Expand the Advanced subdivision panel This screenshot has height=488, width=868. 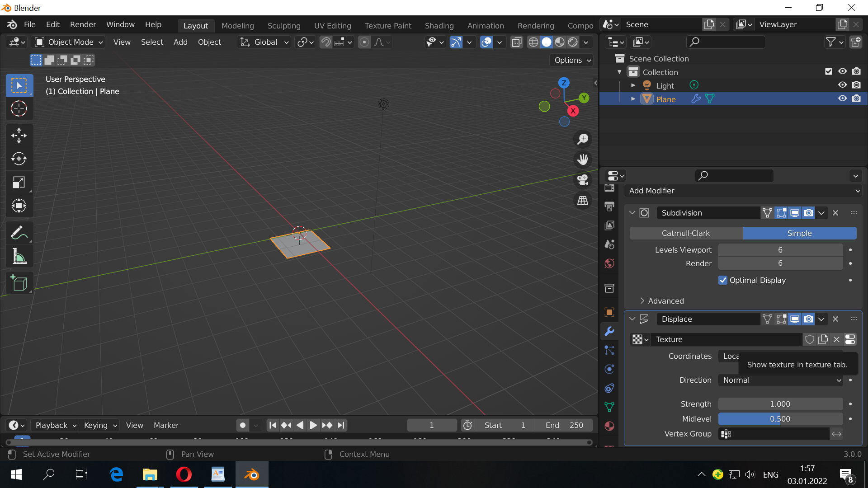[662, 301]
